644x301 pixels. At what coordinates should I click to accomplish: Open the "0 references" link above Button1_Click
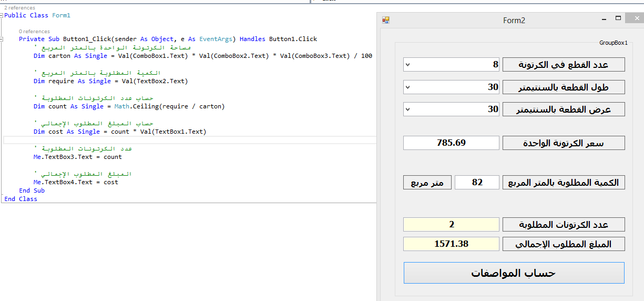pyautogui.click(x=34, y=32)
